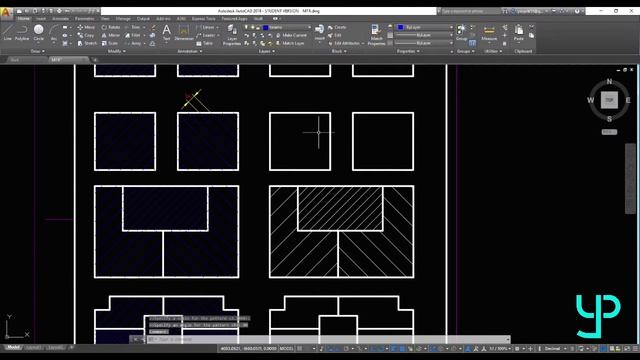This screenshot has height=360, width=640.
Task: Select the Polyline tool
Action: click(22, 32)
